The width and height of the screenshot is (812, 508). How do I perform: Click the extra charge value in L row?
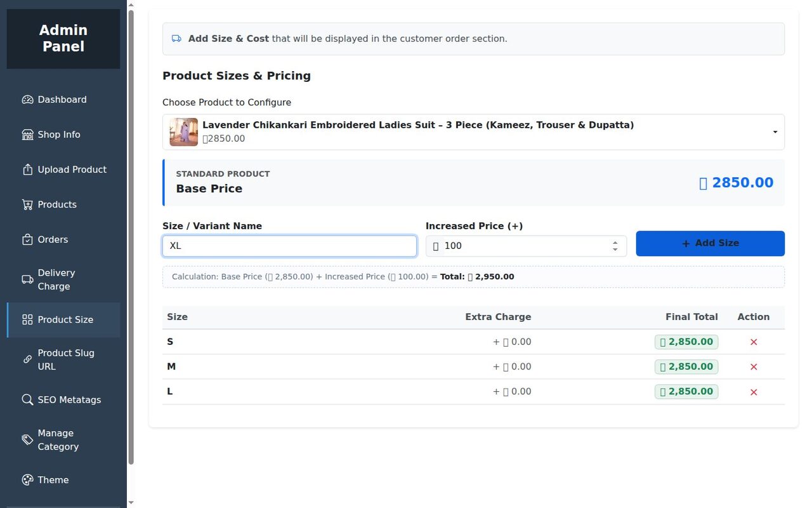tap(512, 391)
